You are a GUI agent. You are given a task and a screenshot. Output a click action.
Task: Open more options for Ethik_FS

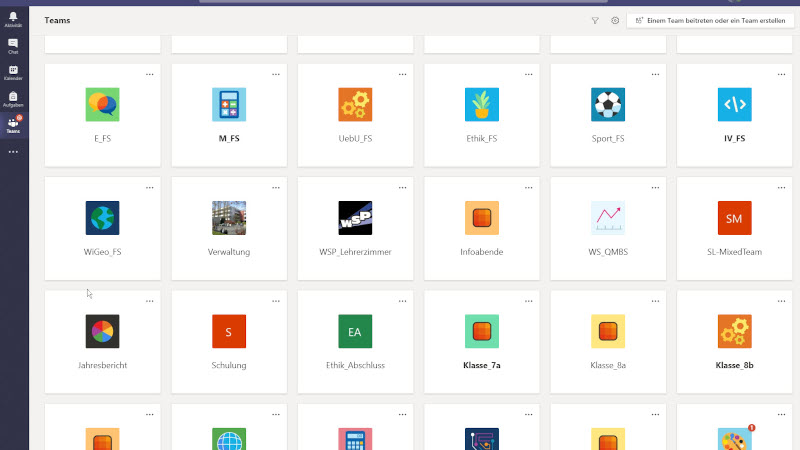pyautogui.click(x=529, y=74)
